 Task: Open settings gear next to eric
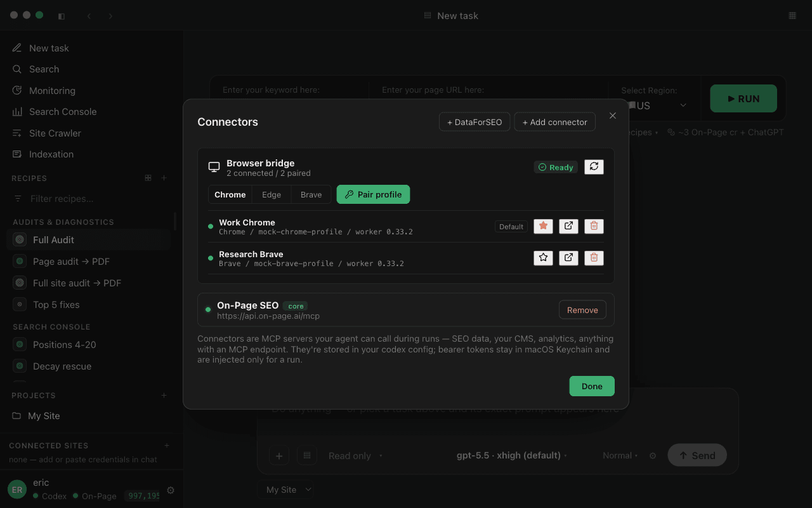pos(171,490)
